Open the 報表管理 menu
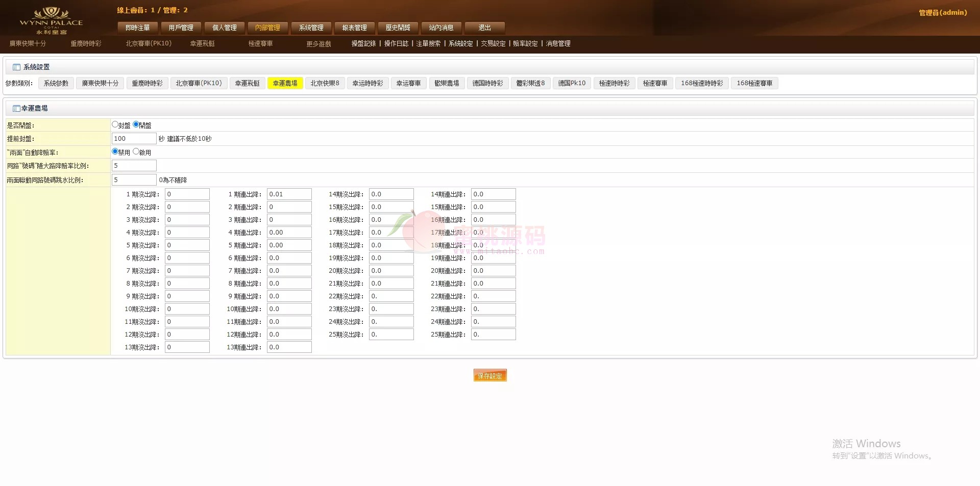This screenshot has height=486, width=980. (354, 28)
